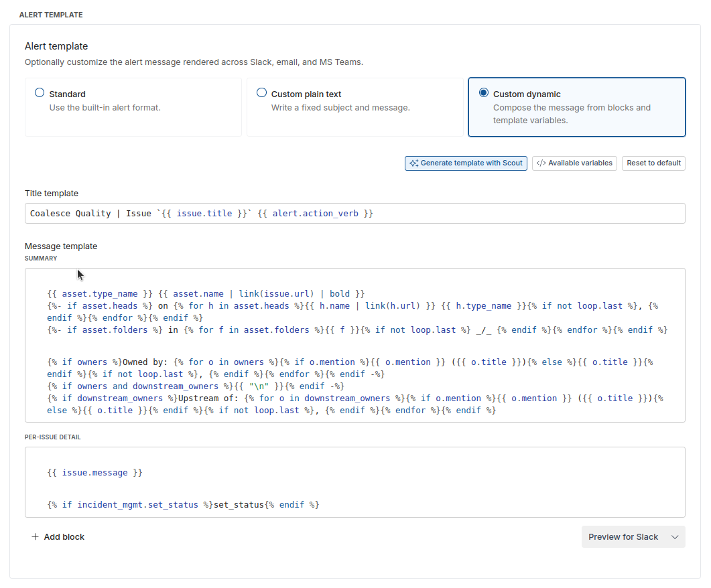The image size is (711, 588).
Task: Click the chevron arrow on Preview for Slack
Action: pos(675,537)
